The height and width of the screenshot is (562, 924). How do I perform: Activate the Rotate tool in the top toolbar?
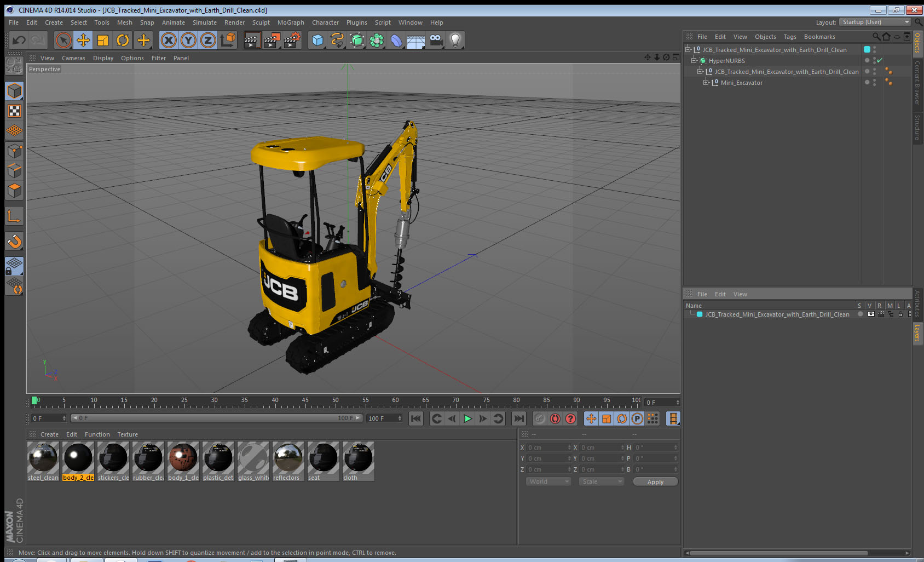(x=123, y=40)
